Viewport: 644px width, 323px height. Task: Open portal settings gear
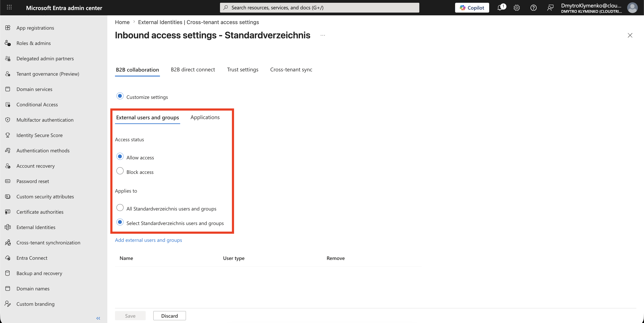(x=517, y=8)
